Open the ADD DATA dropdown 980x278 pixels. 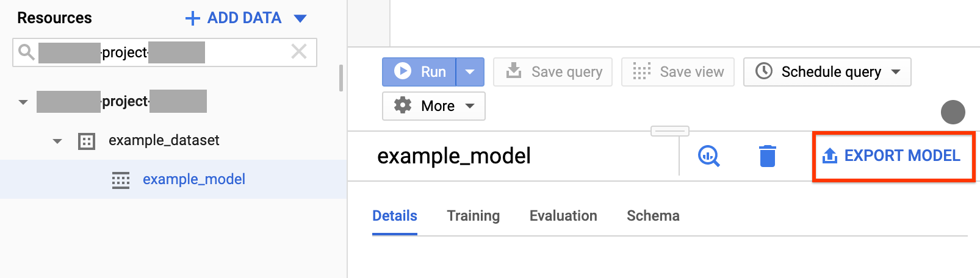point(300,18)
